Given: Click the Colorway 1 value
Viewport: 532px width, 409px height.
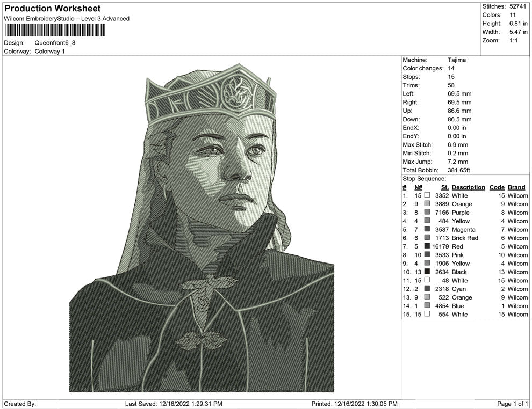Looking at the screenshot, I should tap(49, 52).
